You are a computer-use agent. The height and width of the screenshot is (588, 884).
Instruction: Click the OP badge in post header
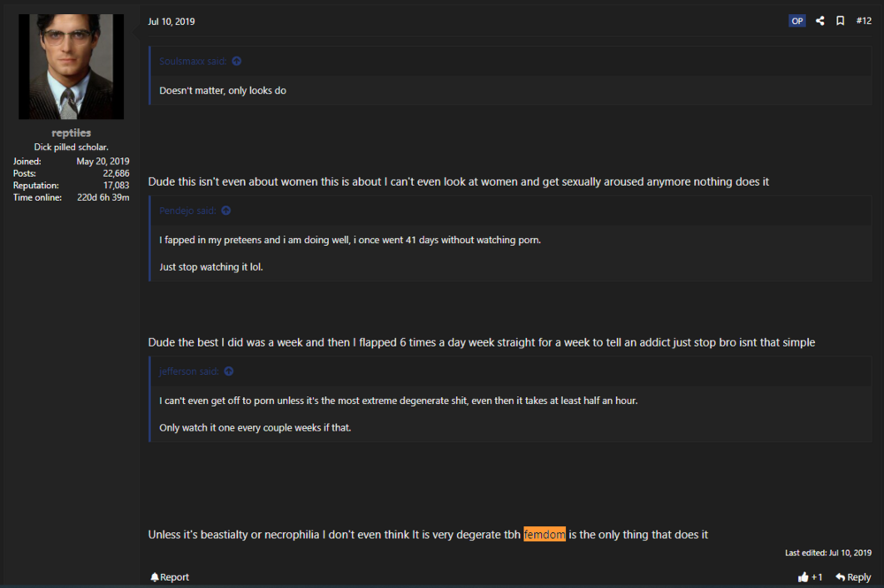797,20
